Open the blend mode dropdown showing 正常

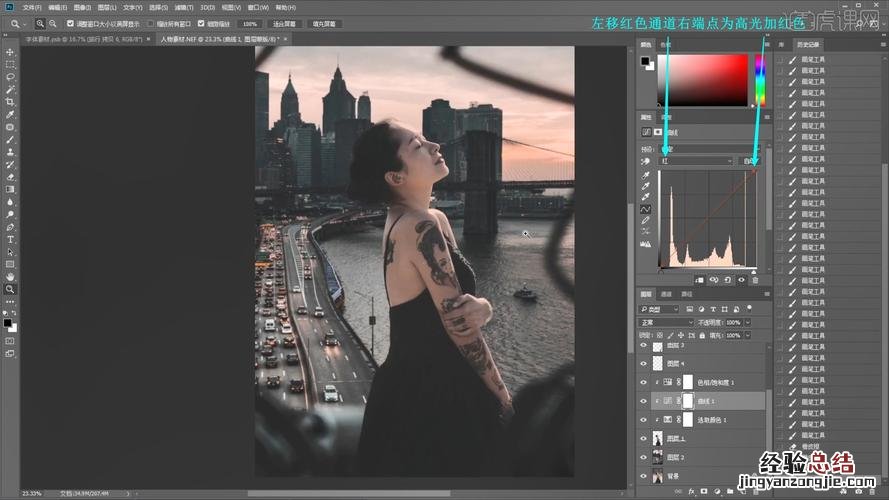[665, 323]
